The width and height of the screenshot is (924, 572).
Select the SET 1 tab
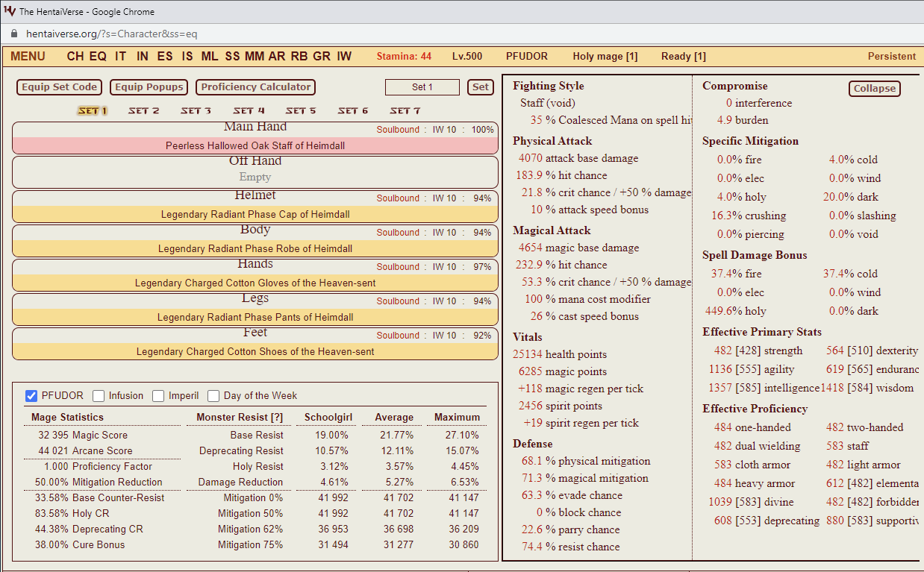[93, 110]
